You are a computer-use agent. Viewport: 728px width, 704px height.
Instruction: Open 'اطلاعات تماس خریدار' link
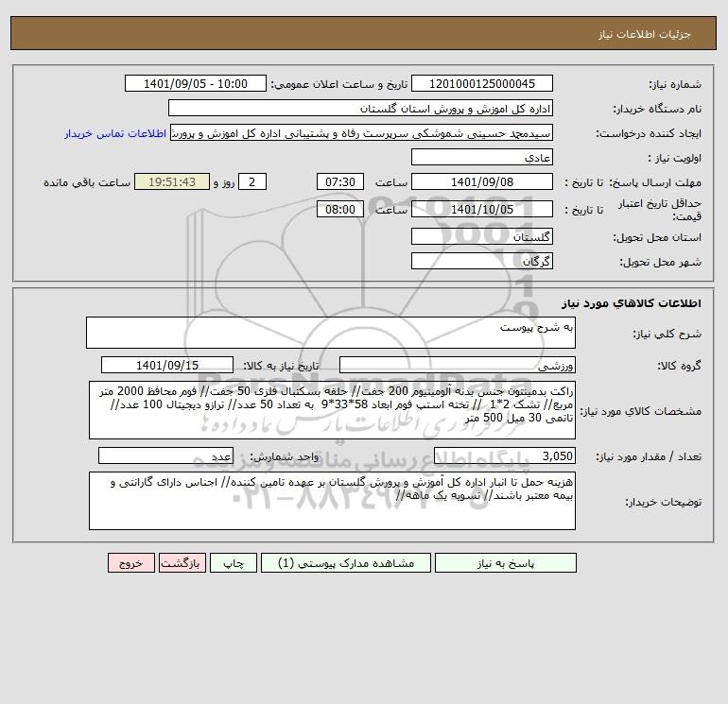(114, 133)
